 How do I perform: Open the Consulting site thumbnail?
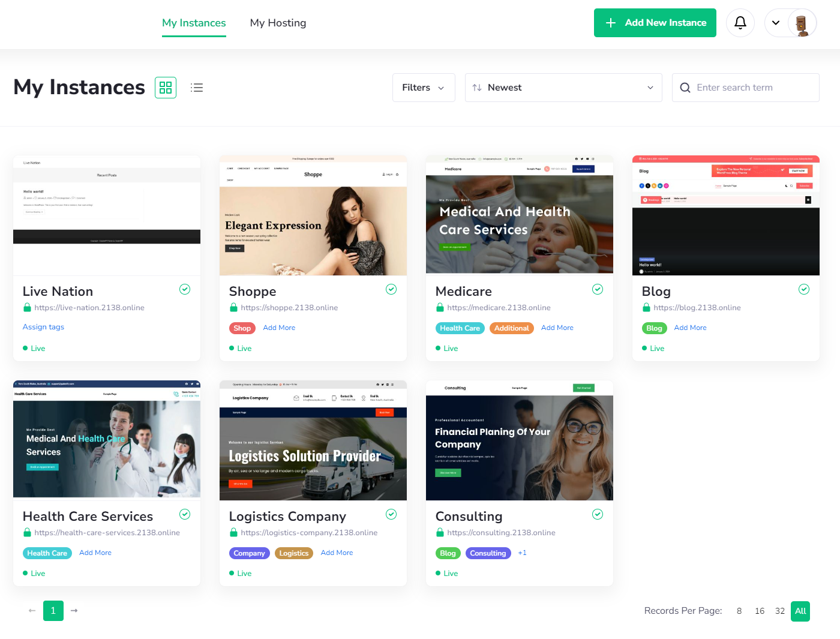tap(519, 440)
